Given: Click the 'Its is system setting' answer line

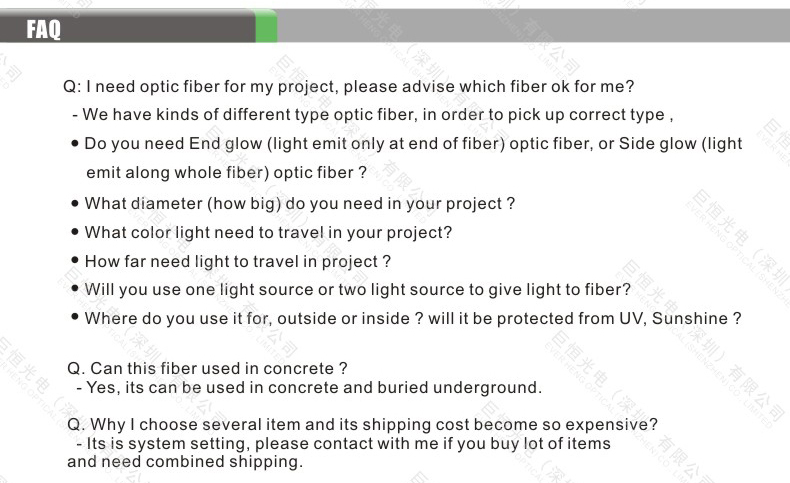Looking at the screenshot, I should pyautogui.click(x=343, y=443).
